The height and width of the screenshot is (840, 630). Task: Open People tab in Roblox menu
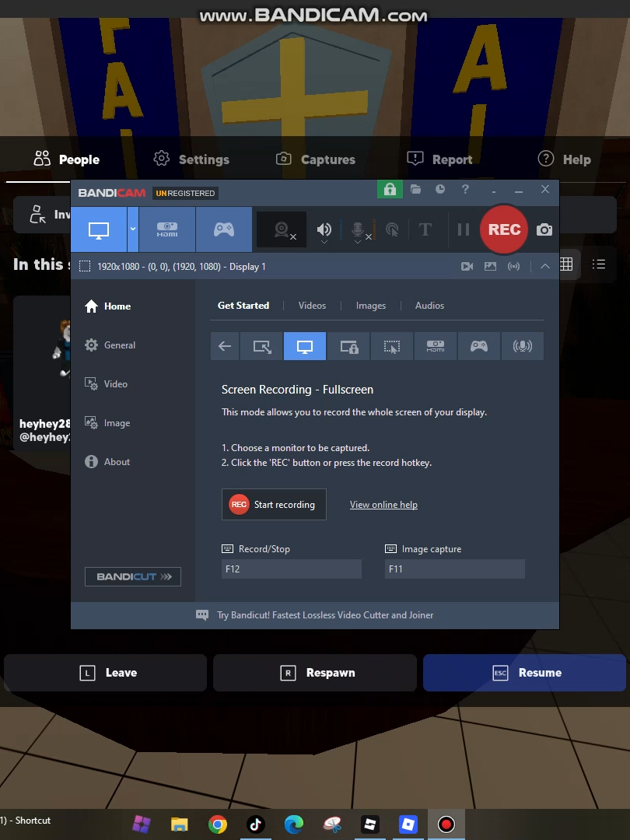67,159
